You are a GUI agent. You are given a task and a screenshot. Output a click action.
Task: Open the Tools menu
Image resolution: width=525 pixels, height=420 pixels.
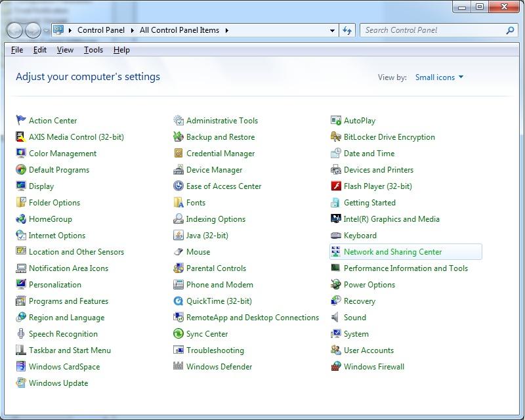coord(93,49)
